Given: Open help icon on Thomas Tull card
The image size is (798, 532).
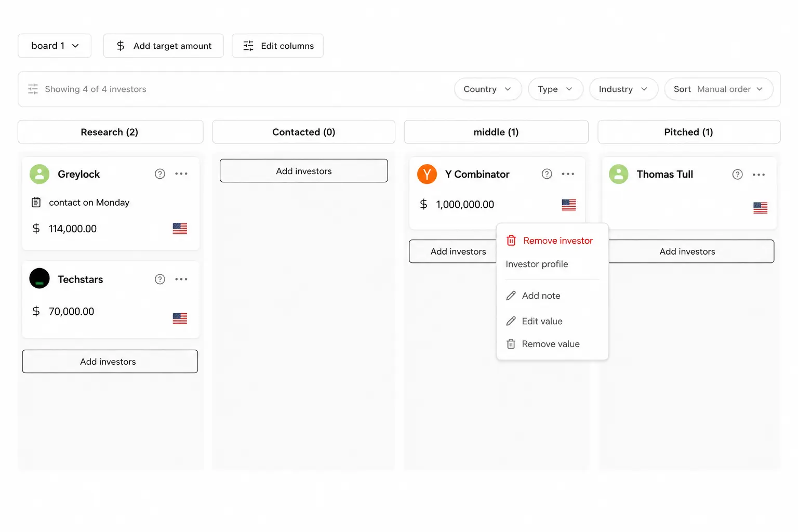Looking at the screenshot, I should (738, 175).
